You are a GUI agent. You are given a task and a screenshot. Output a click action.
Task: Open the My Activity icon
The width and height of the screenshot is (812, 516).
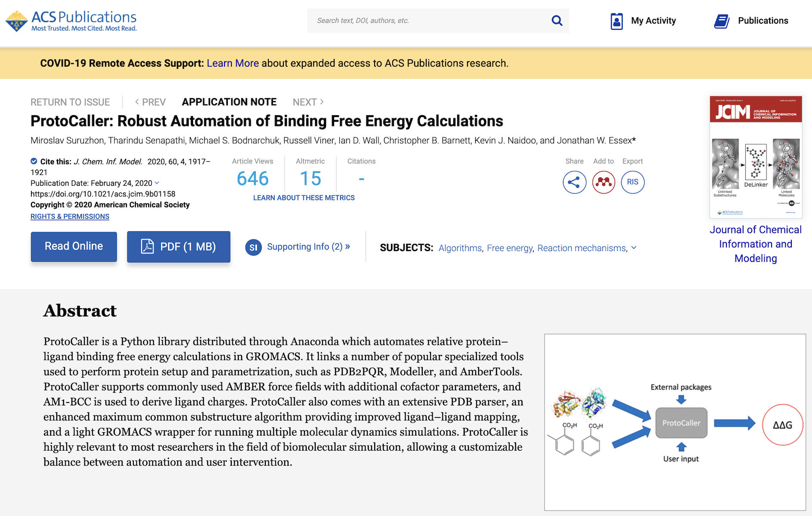[617, 21]
